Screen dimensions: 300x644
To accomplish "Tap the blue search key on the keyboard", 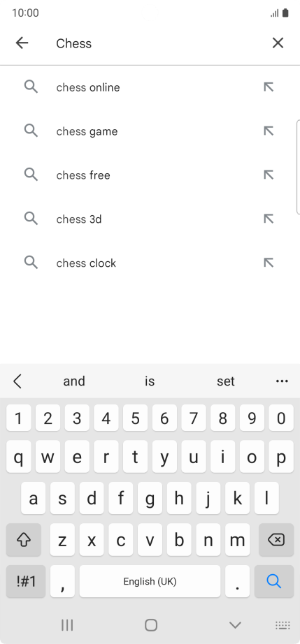I will point(273,581).
